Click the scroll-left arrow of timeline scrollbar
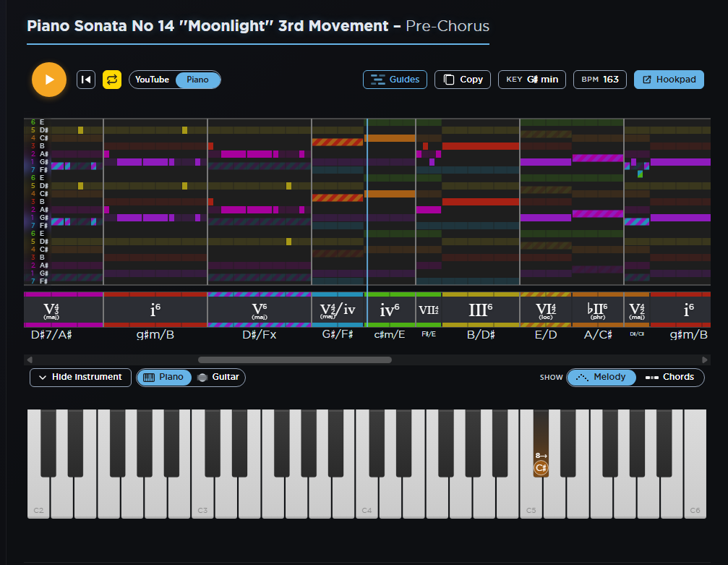The height and width of the screenshot is (565, 728). pyautogui.click(x=30, y=360)
